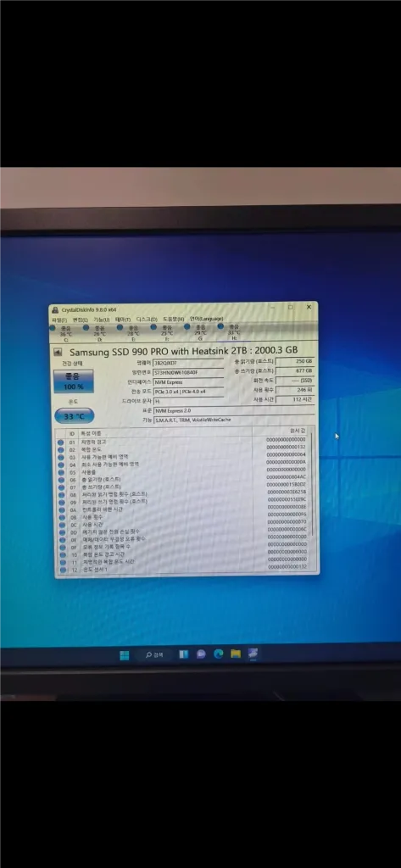The image size is (401, 868).
Task: Open the Windows Start menu
Action: 125,655
